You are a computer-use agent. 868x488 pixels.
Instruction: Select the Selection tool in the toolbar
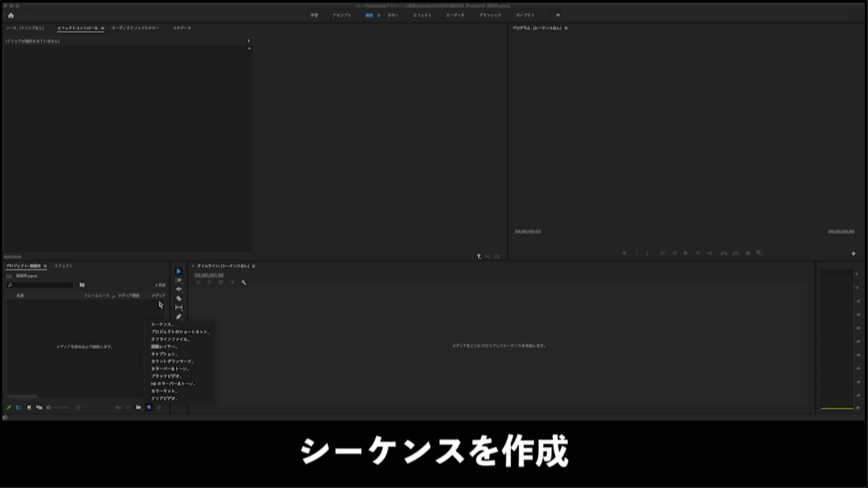coord(178,271)
